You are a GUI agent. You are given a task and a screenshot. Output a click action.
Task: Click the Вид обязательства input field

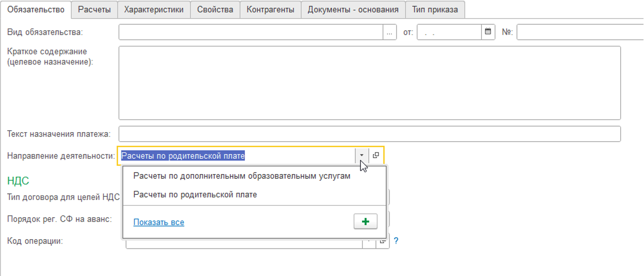(250, 32)
